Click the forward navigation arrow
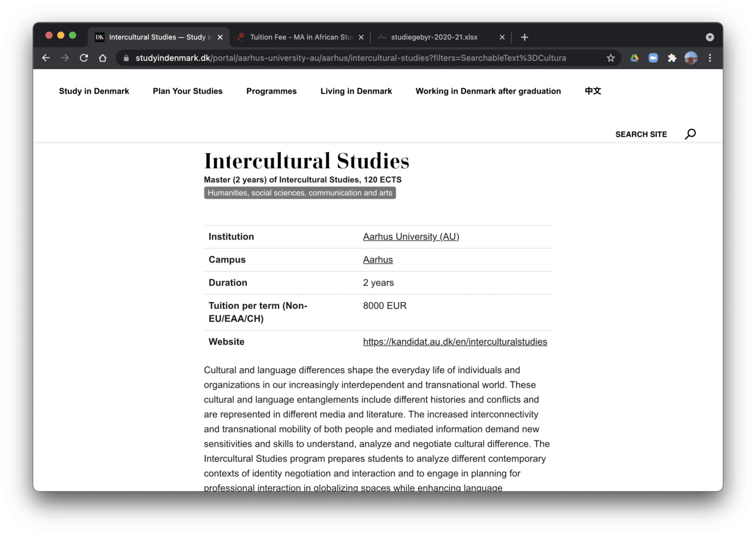Image resolution: width=756 pixels, height=535 pixels. (x=64, y=58)
